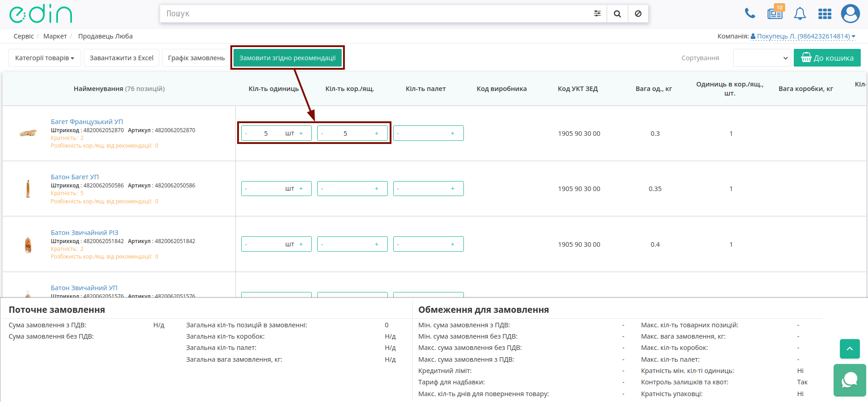868x402 pixels.
Task: Open news icon with 10 badge
Action: pyautogui.click(x=775, y=13)
